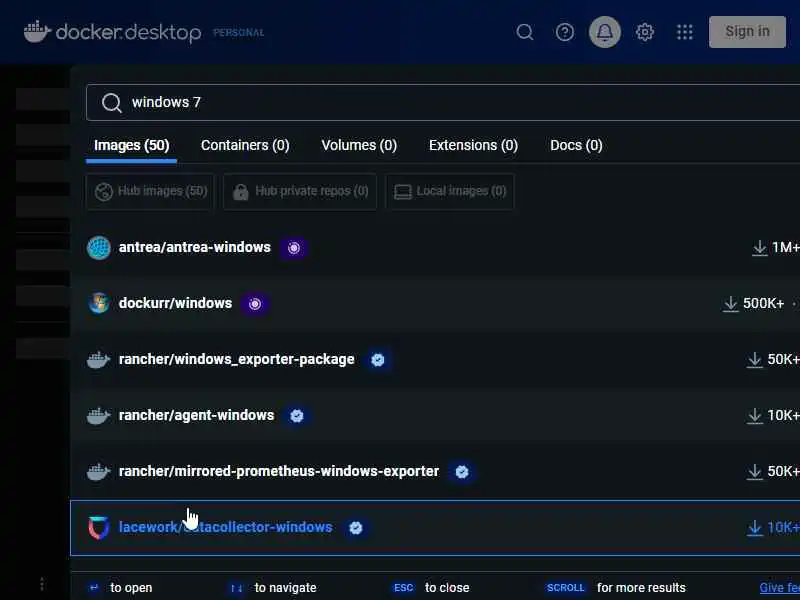Click whale icon beside rancher/mirrored-prometheus-windows-exporter
800x600 pixels.
pos(98,471)
